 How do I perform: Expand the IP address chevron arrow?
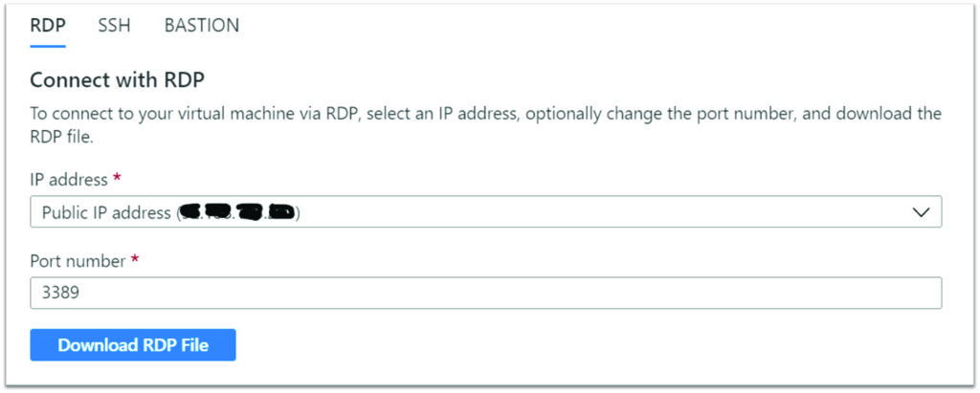click(x=921, y=212)
